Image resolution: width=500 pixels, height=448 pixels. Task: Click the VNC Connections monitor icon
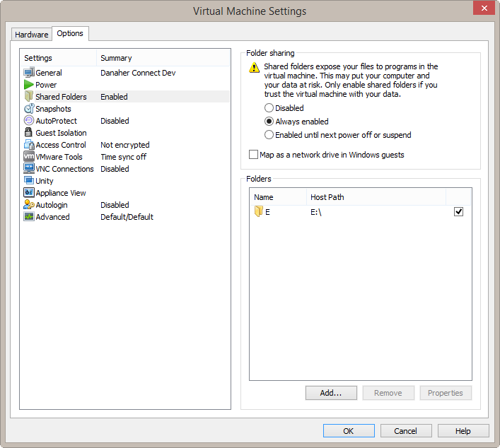coord(29,169)
